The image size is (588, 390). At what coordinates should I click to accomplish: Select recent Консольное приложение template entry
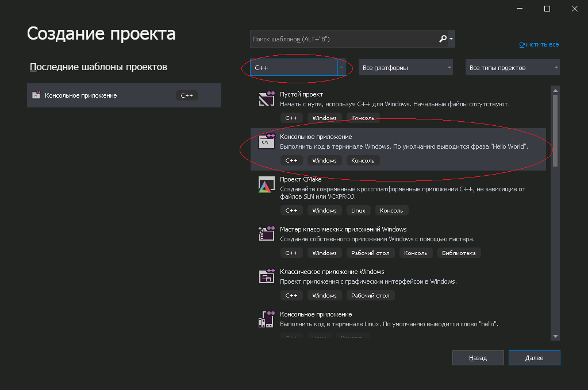[x=124, y=95]
